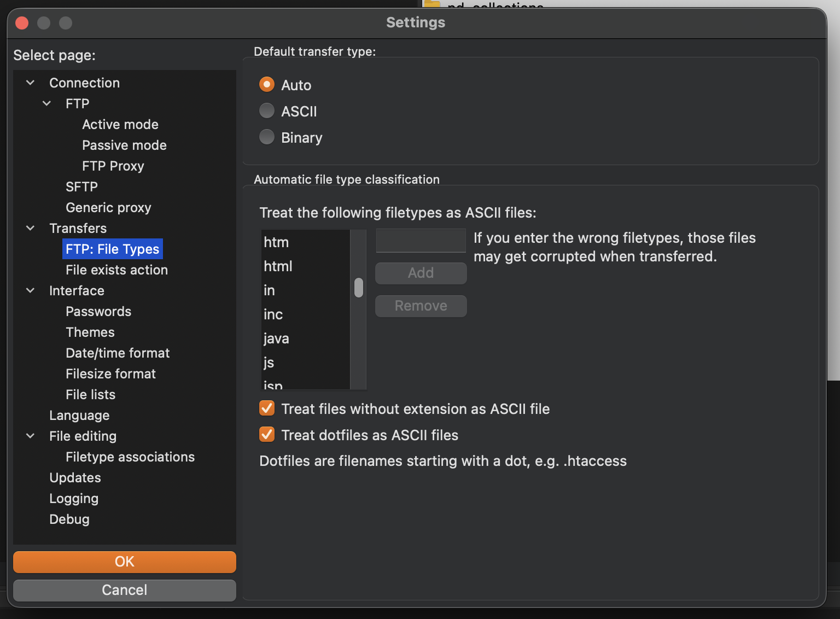Image resolution: width=840 pixels, height=619 pixels.
Task: Open the Passive mode settings page
Action: pyautogui.click(x=124, y=145)
